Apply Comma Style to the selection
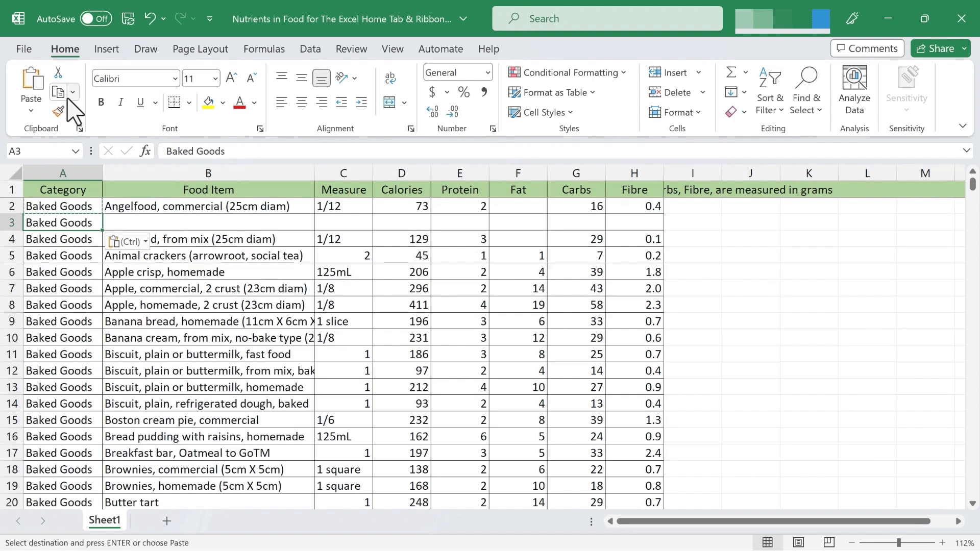The width and height of the screenshot is (980, 551). tap(483, 92)
